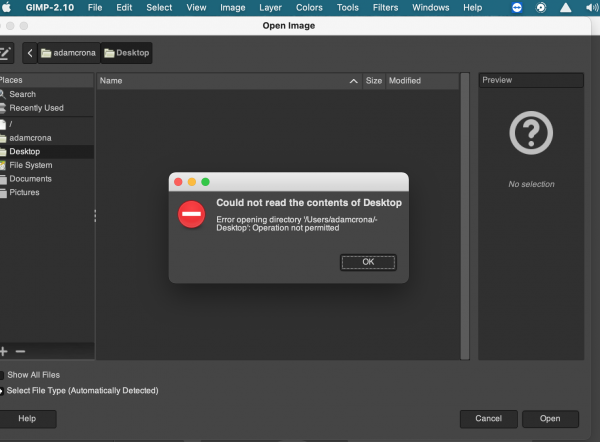Screen dimensions: 600x442
Task: Go back with the left-arrow path button
Action: (30, 53)
